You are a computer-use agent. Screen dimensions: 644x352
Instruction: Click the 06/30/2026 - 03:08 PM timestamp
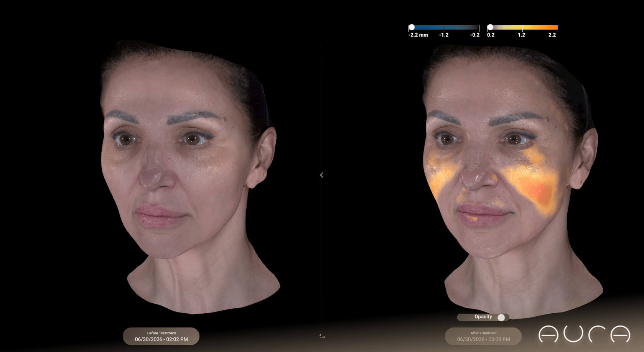(x=483, y=339)
